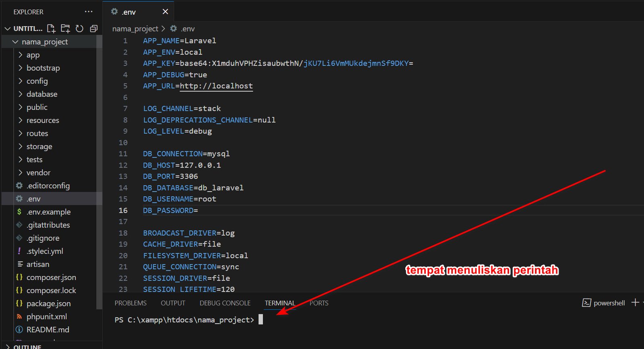Click in the terminal prompt input area
Image resolution: width=644 pixels, height=349 pixels.
tap(260, 320)
